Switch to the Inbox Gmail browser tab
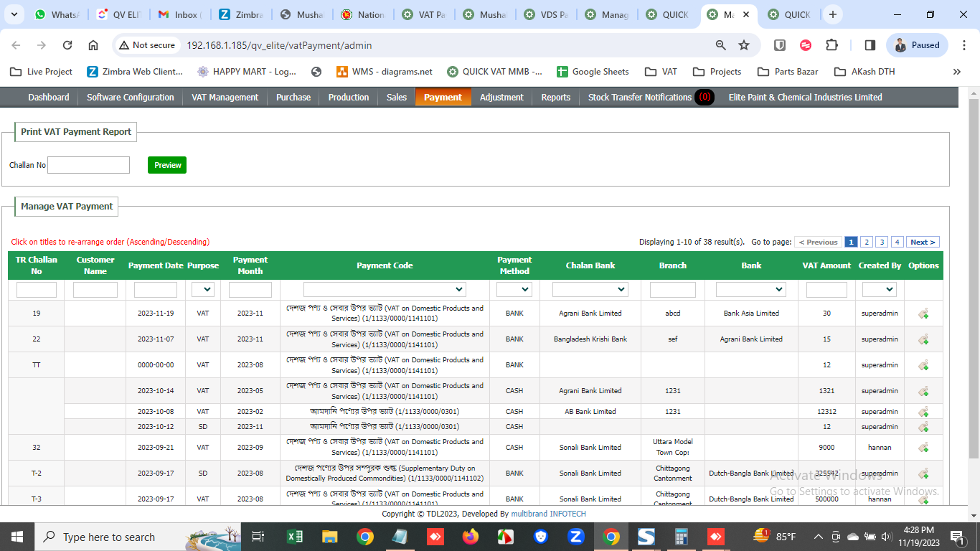Viewport: 980px width, 551px height. pos(179,14)
